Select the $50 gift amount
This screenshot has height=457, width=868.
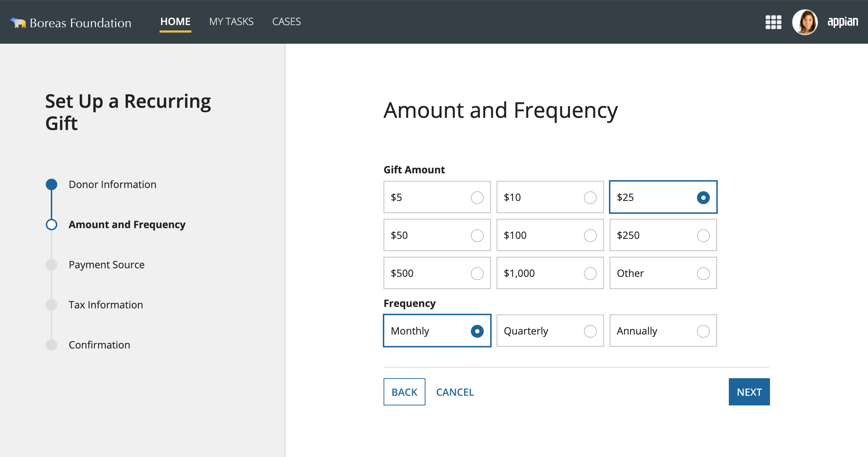(x=437, y=235)
